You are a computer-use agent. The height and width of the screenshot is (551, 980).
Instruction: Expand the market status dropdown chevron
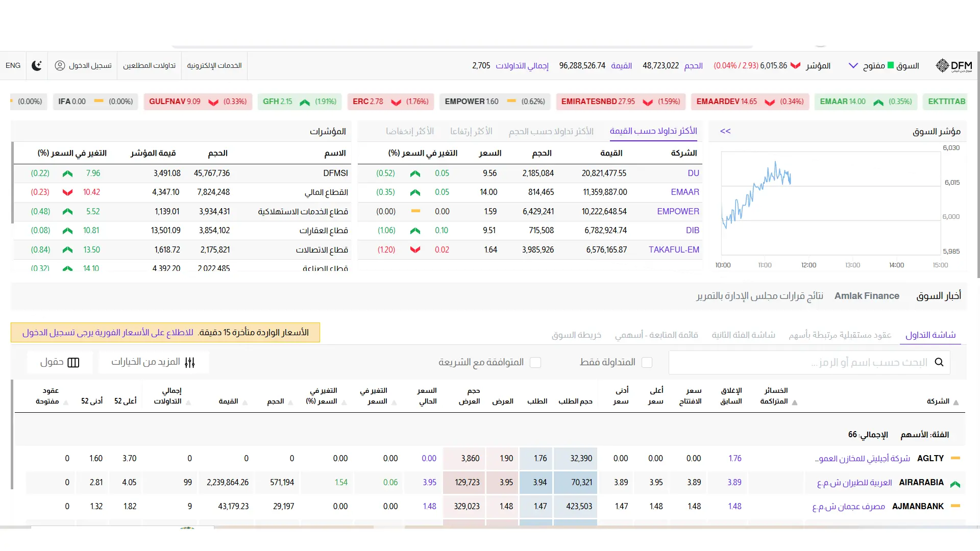(853, 66)
